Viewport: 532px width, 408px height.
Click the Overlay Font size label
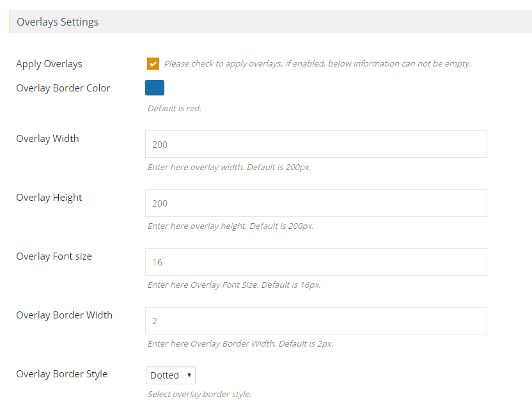coord(54,256)
